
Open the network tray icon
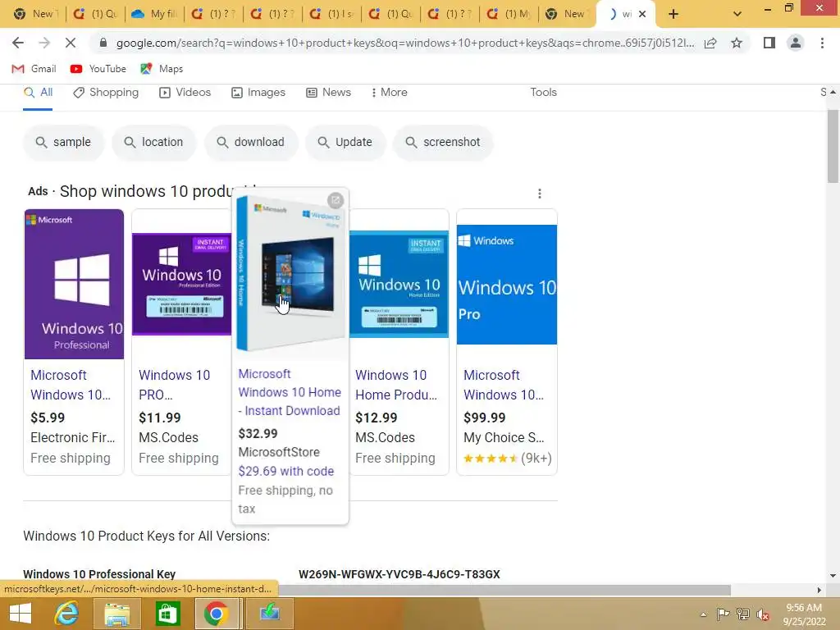click(x=743, y=614)
